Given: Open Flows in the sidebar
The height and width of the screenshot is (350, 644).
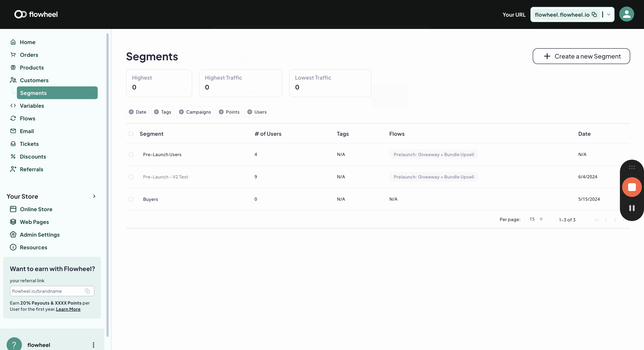Looking at the screenshot, I should pyautogui.click(x=28, y=118).
